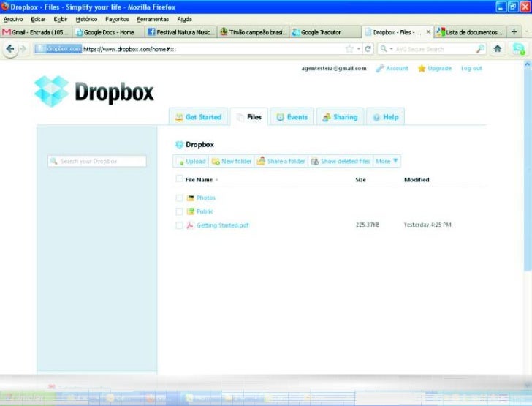
Task: Click the dropbox.com site identity badge
Action: 58,49
